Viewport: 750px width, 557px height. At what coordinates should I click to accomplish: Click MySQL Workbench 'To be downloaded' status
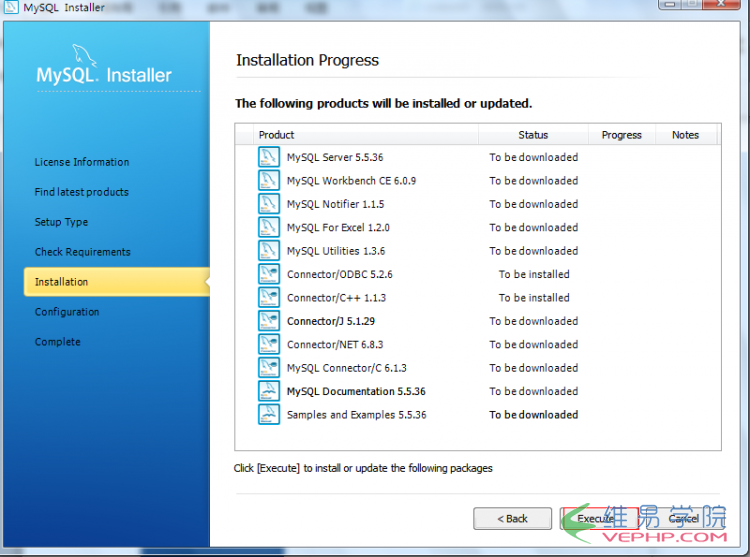[x=533, y=181]
